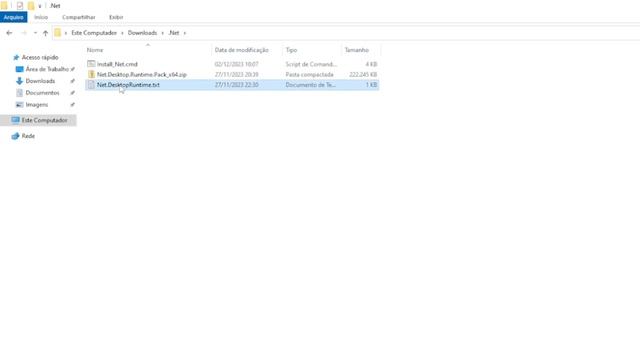Click the folder icon in address bar
640x360 pixels.
pos(58,33)
